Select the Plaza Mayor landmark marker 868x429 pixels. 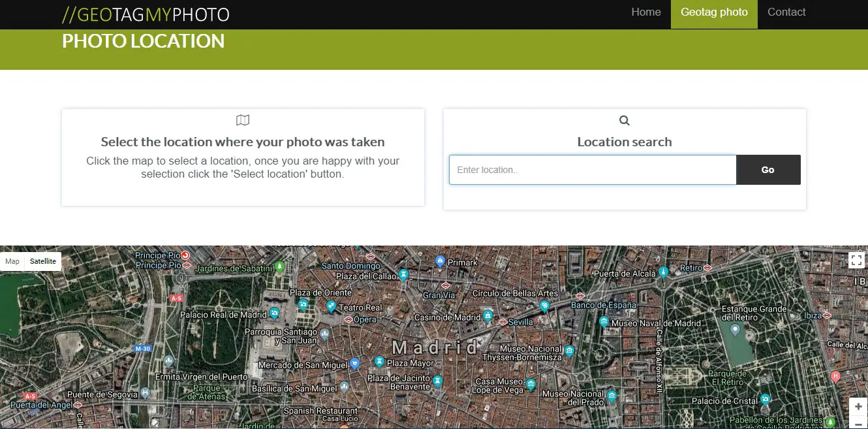click(379, 362)
